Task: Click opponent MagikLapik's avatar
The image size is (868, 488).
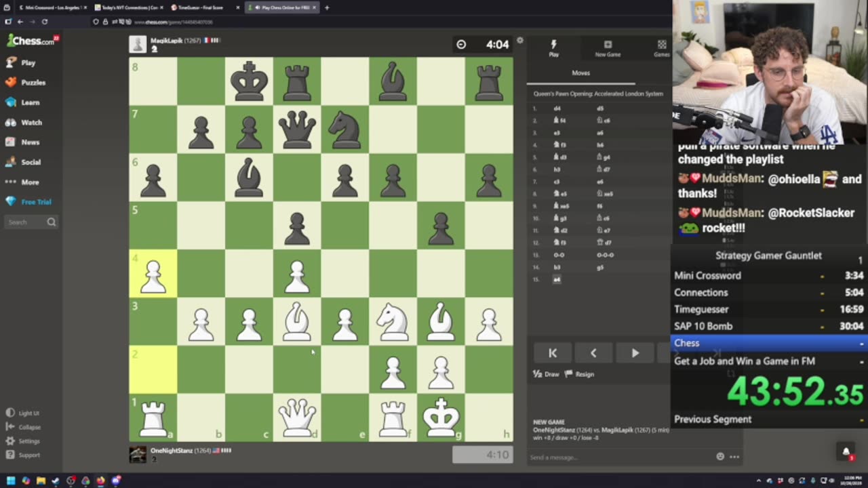Action: [x=138, y=44]
